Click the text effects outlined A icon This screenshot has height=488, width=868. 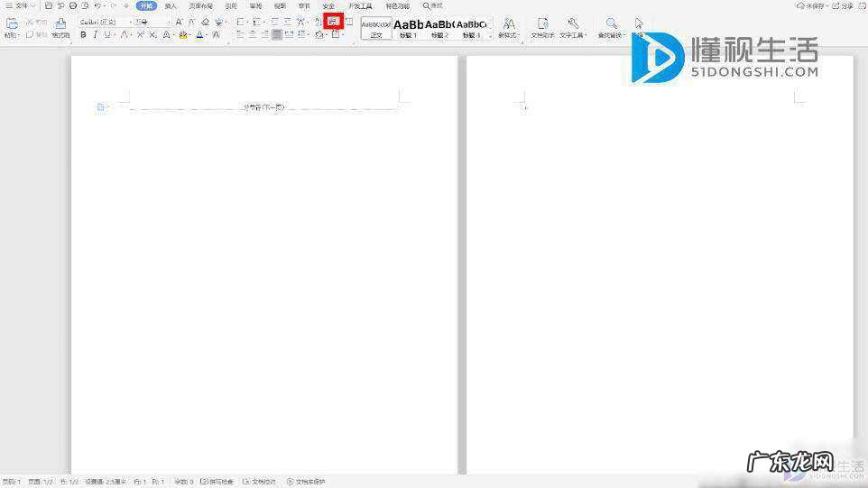[x=166, y=35]
